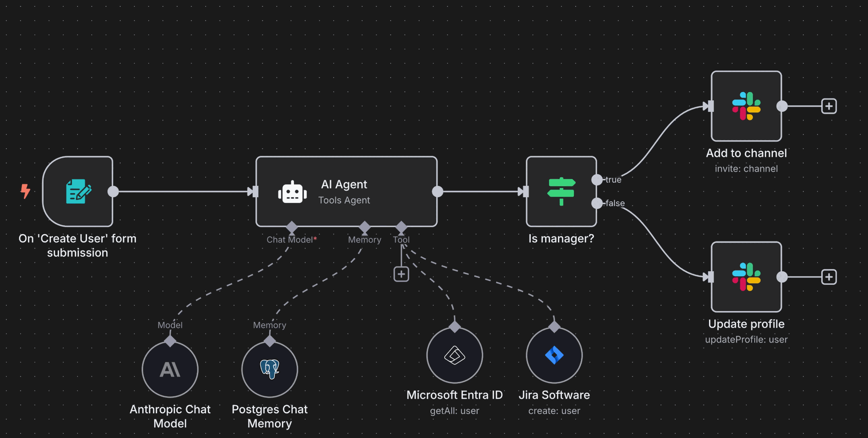Click the 'Is manager?' label
Screen dimensions: 868x438
561,239
